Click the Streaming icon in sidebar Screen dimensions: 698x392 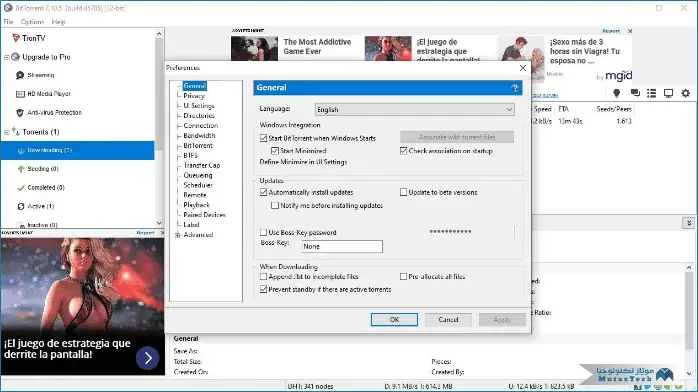[x=20, y=75]
